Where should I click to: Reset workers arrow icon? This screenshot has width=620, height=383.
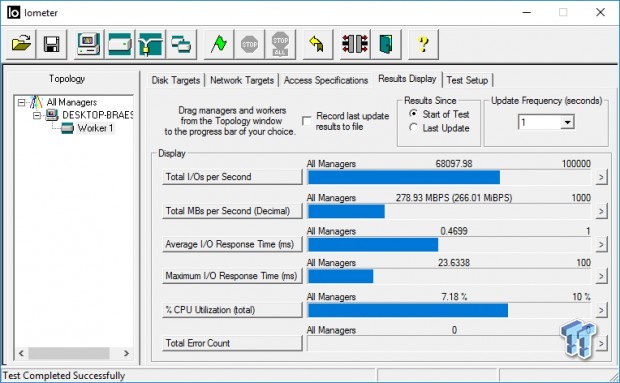318,44
